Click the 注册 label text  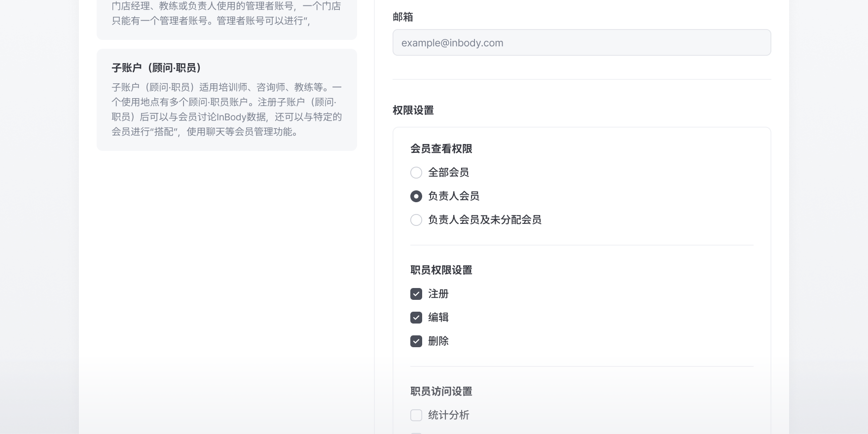click(438, 294)
